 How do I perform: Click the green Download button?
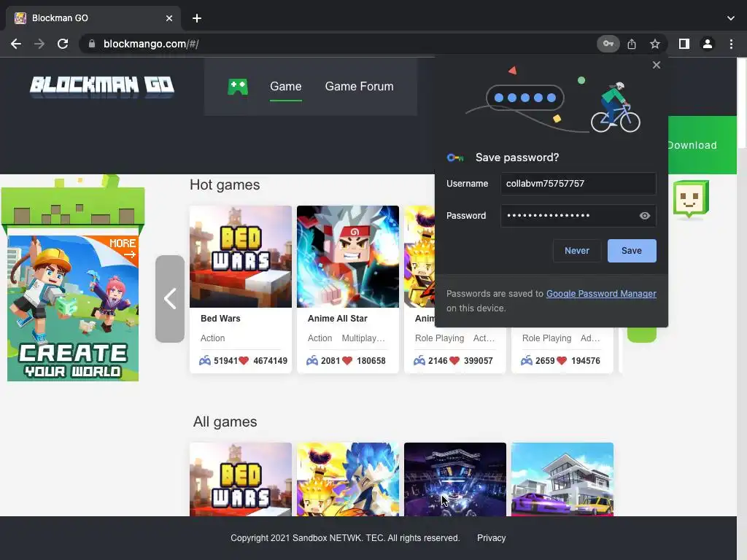point(702,145)
